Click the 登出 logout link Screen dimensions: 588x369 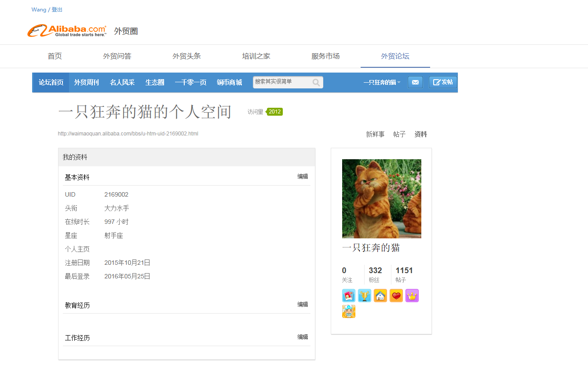(57, 10)
